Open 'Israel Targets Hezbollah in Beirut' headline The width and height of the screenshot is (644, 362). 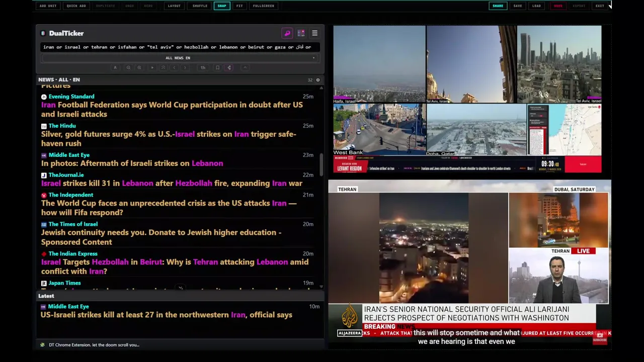click(175, 266)
